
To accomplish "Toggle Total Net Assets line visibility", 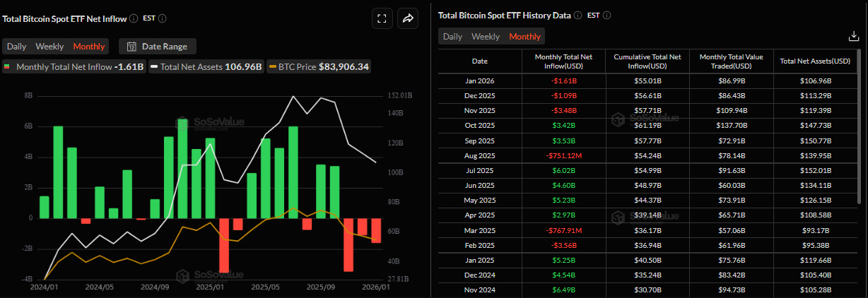I will click(x=206, y=67).
